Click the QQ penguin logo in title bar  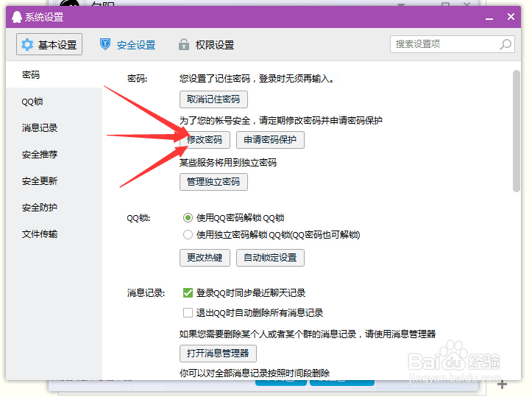(17, 17)
